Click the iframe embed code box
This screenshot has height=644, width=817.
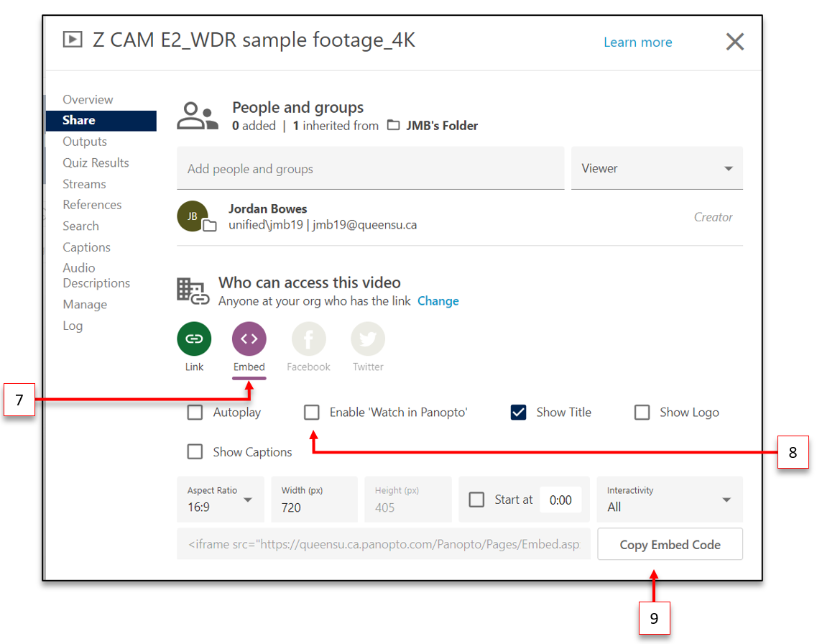(x=384, y=544)
